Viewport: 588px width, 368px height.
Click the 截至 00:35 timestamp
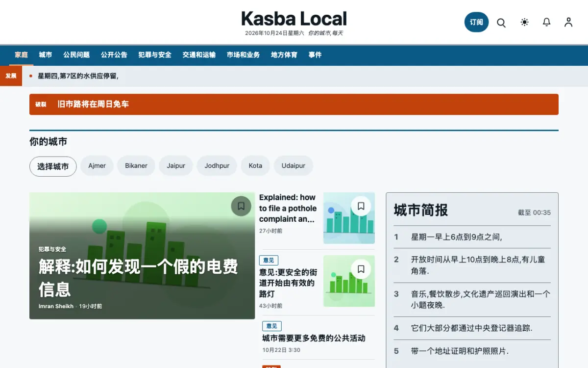534,213
